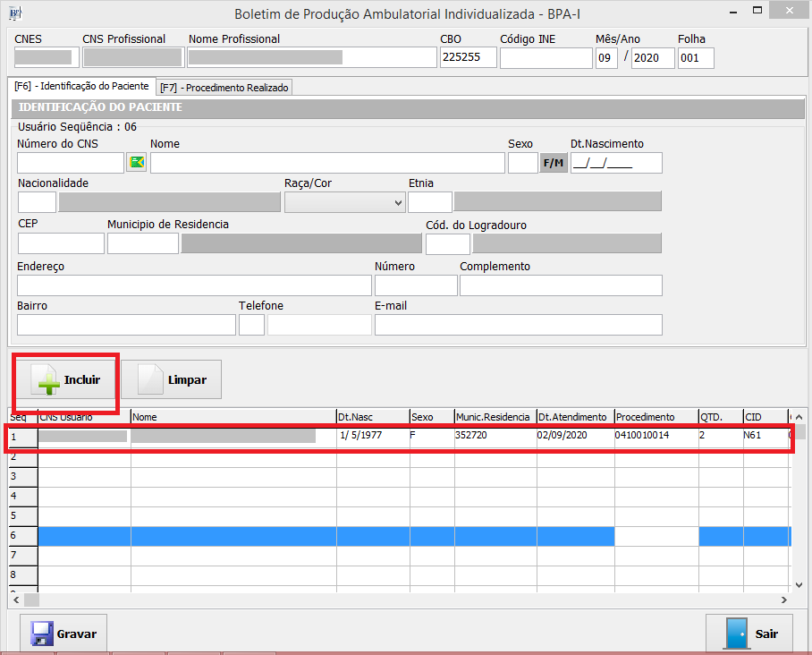Switch to F7 Procedimento Realizado tab

(225, 88)
